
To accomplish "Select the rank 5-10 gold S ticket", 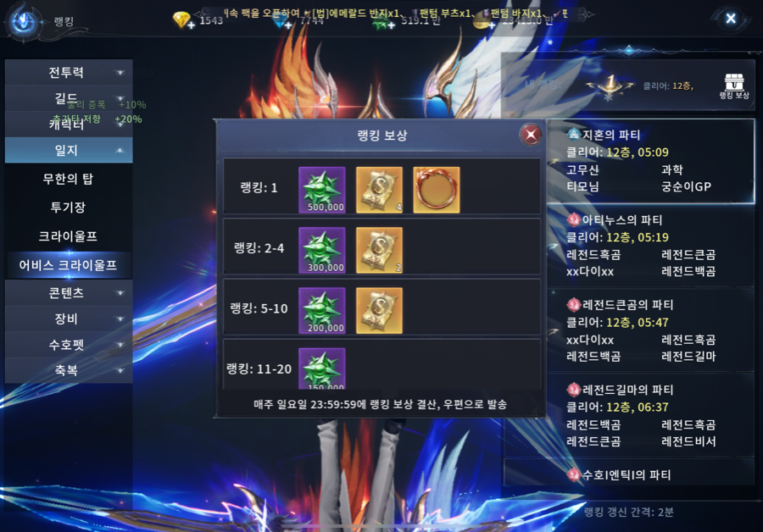I will tap(379, 310).
